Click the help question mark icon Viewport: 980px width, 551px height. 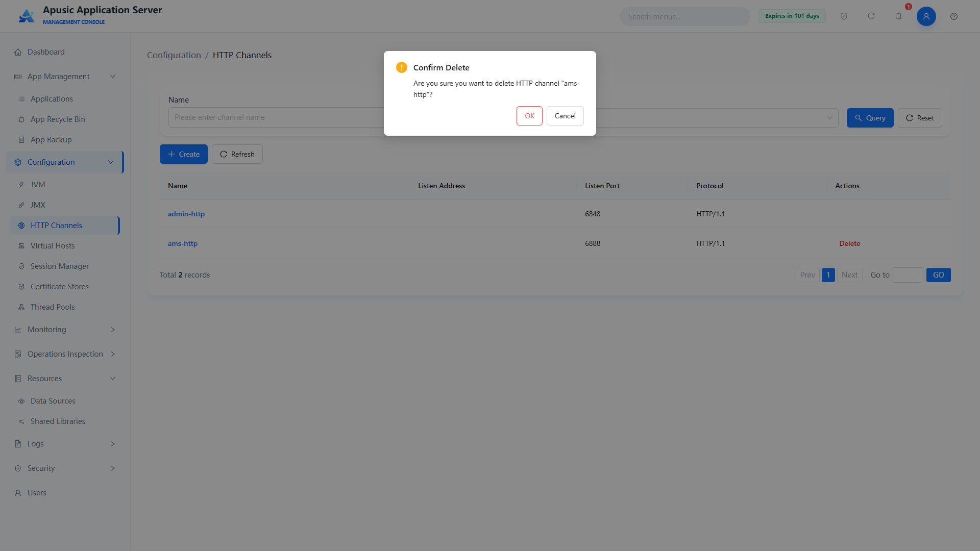pos(954,16)
